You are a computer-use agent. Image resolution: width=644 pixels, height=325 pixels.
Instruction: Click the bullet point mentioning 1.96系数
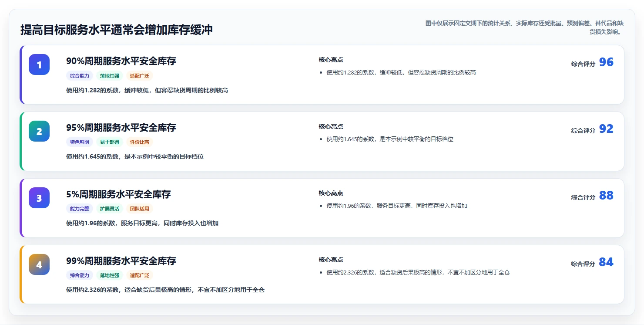[x=397, y=206]
